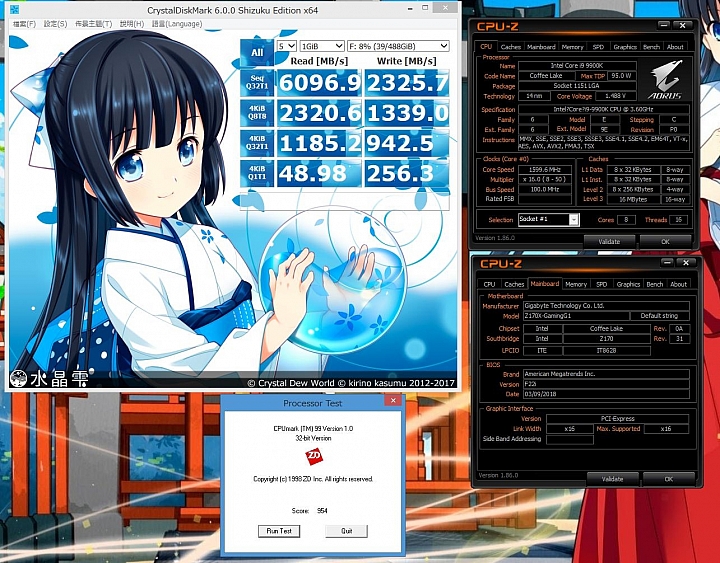Switch to Bench tab in upper CPU-Z
This screenshot has height=563, width=720.
coord(651,47)
